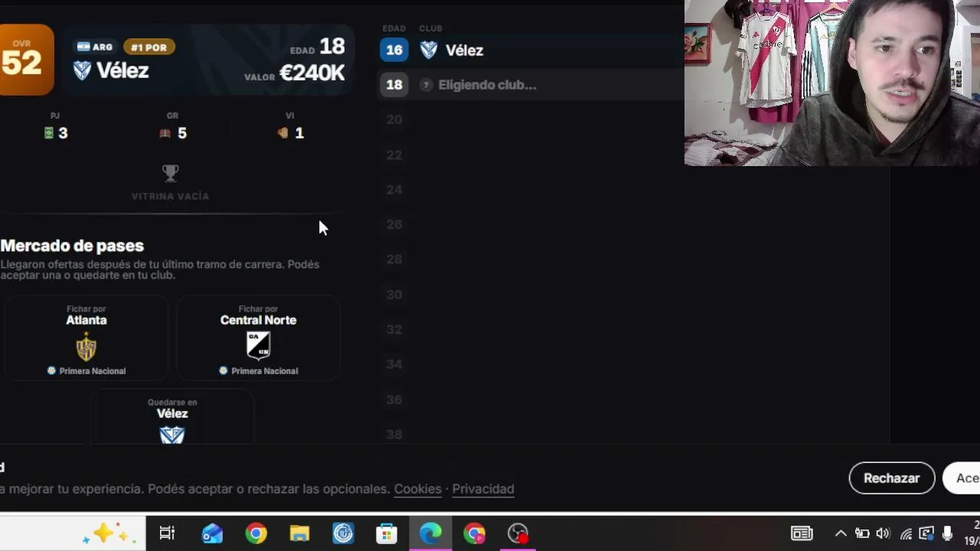
Task: Click the PJ matches played icon
Action: [x=49, y=133]
